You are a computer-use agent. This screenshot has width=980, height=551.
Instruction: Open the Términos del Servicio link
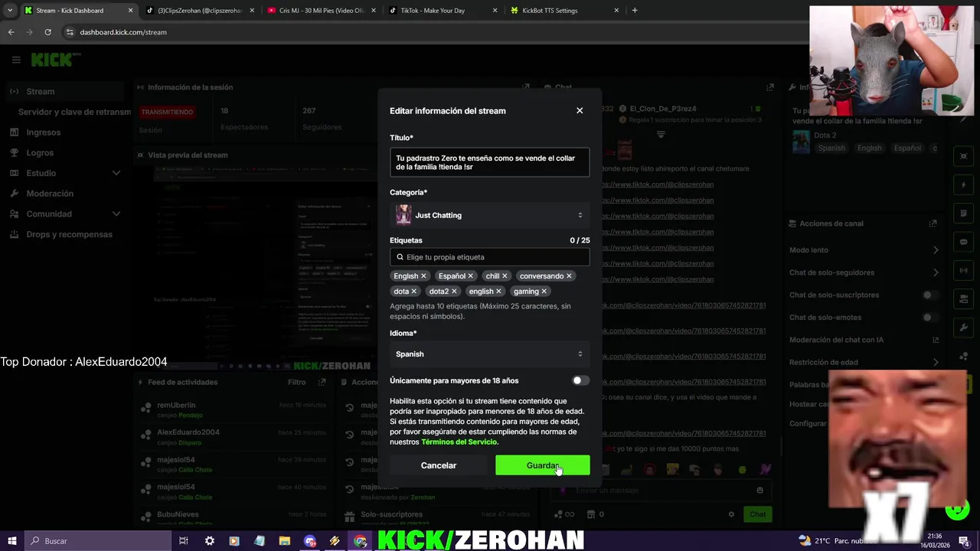[459, 442]
